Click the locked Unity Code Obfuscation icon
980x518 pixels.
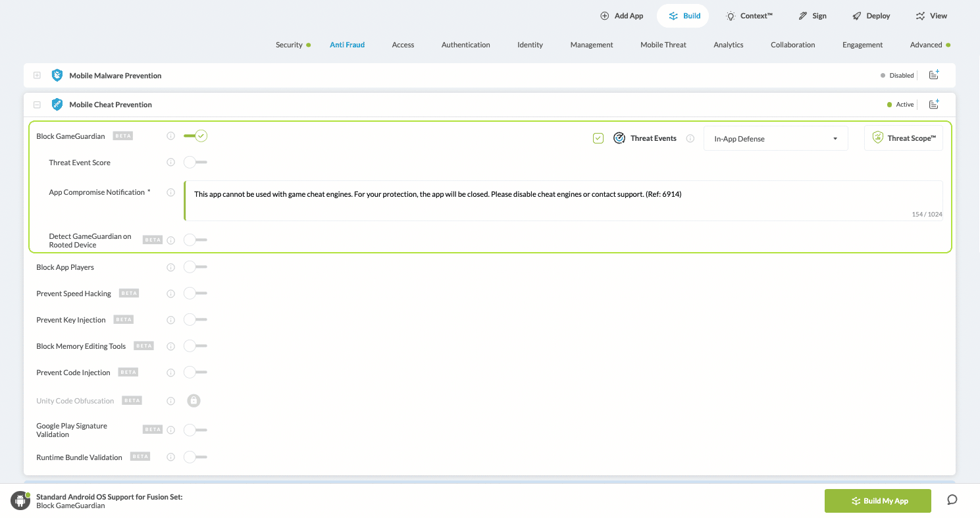tap(193, 400)
